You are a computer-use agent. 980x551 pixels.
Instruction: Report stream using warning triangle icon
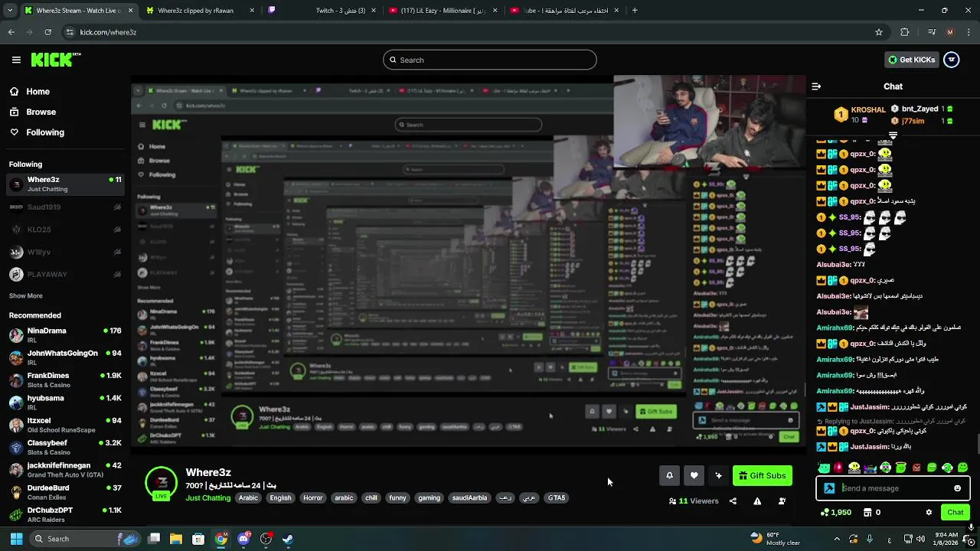pyautogui.click(x=757, y=501)
